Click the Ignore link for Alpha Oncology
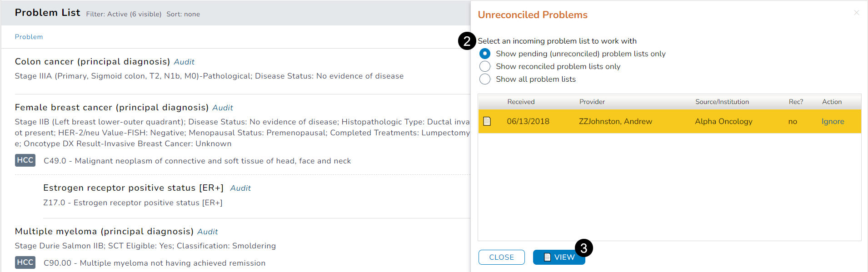 pyautogui.click(x=833, y=121)
